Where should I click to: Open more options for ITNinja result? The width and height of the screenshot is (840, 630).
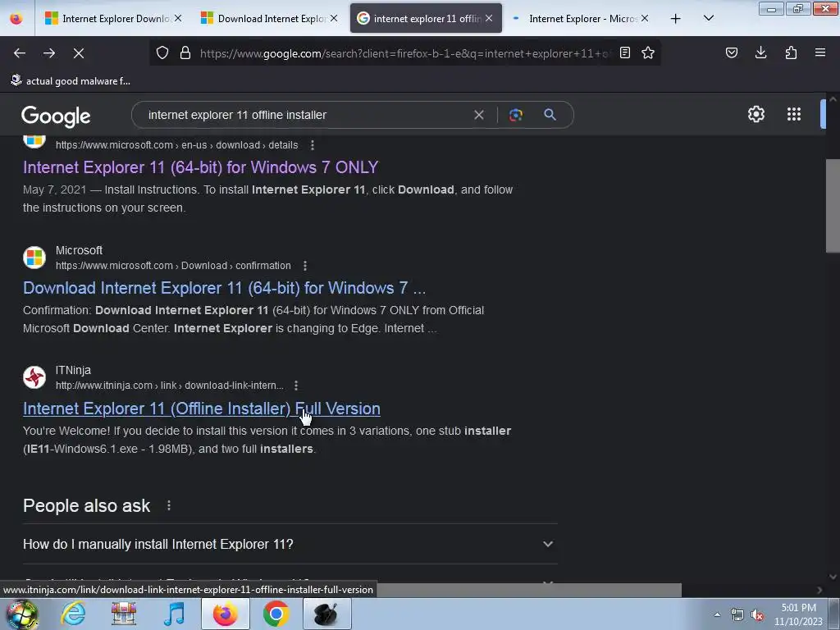click(296, 386)
